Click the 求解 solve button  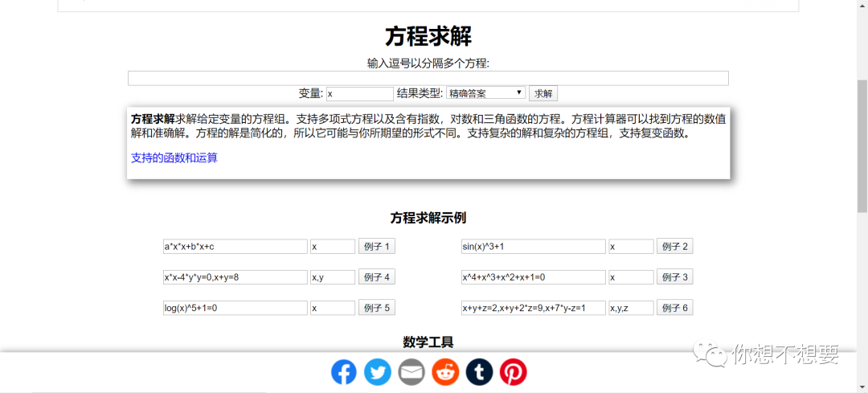point(543,93)
